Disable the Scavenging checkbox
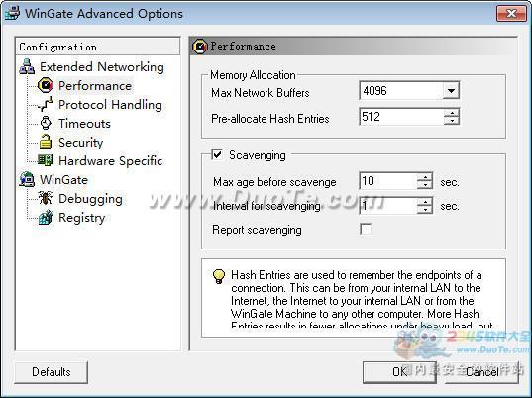Screen dimensions: 532x398 pos(217,154)
